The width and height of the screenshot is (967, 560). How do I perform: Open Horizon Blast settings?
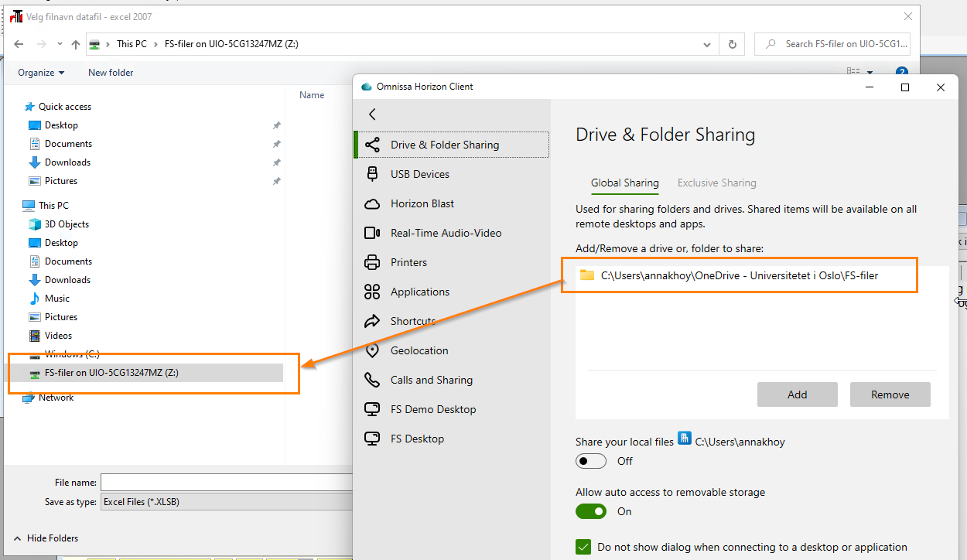click(452, 203)
